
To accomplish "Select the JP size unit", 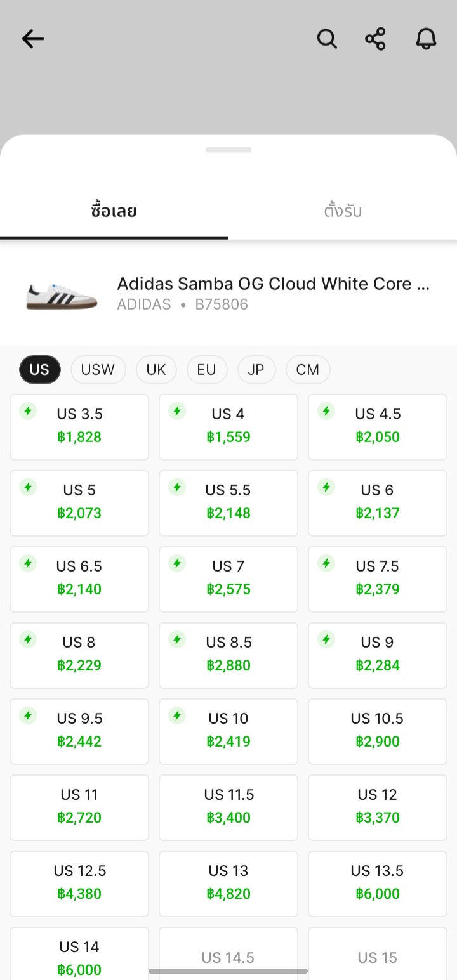I will coord(256,370).
